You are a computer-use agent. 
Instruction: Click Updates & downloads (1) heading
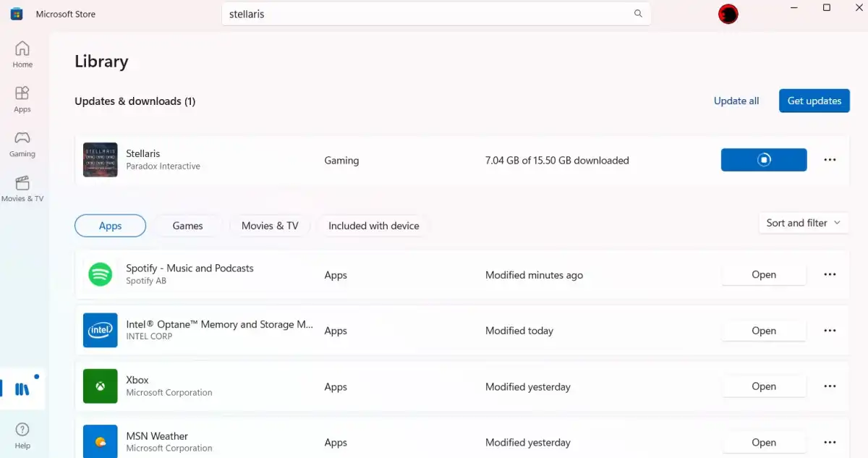pyautogui.click(x=135, y=101)
